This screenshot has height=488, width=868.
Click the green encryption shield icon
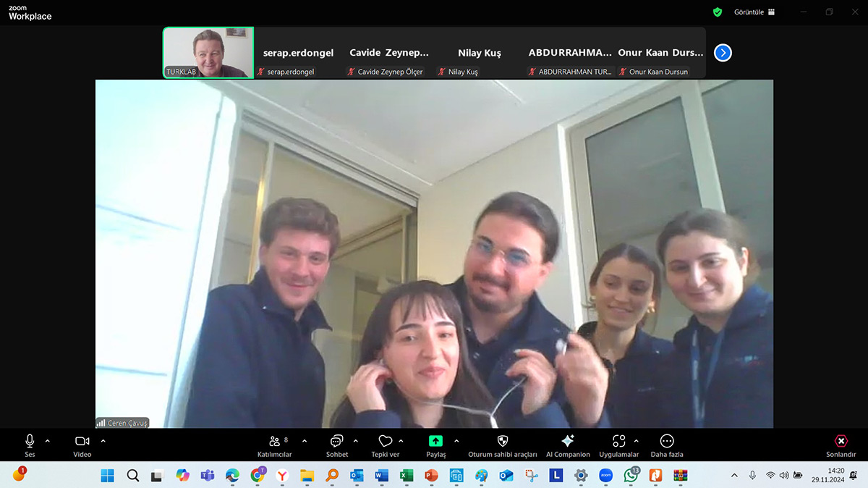718,12
